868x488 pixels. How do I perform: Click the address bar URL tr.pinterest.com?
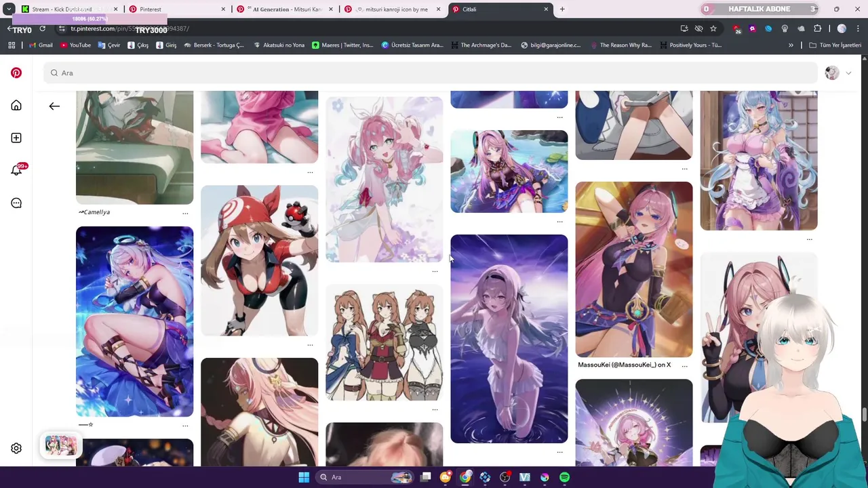click(x=129, y=28)
